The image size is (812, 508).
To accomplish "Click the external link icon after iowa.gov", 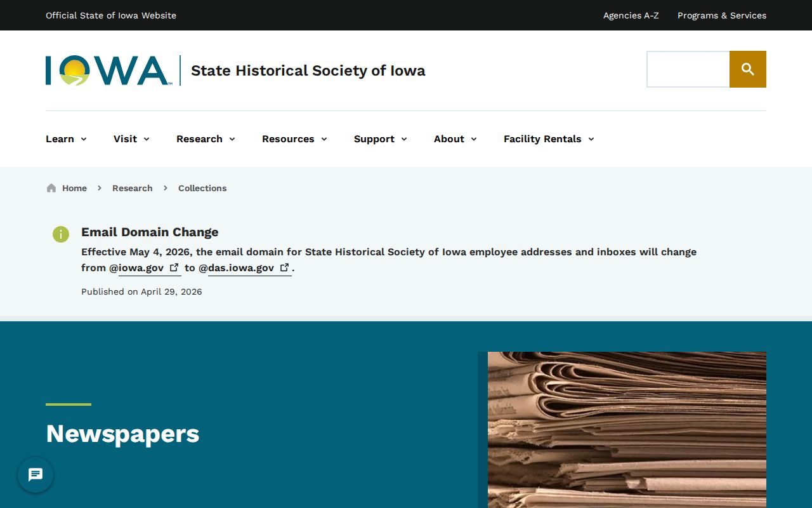I will [x=174, y=267].
